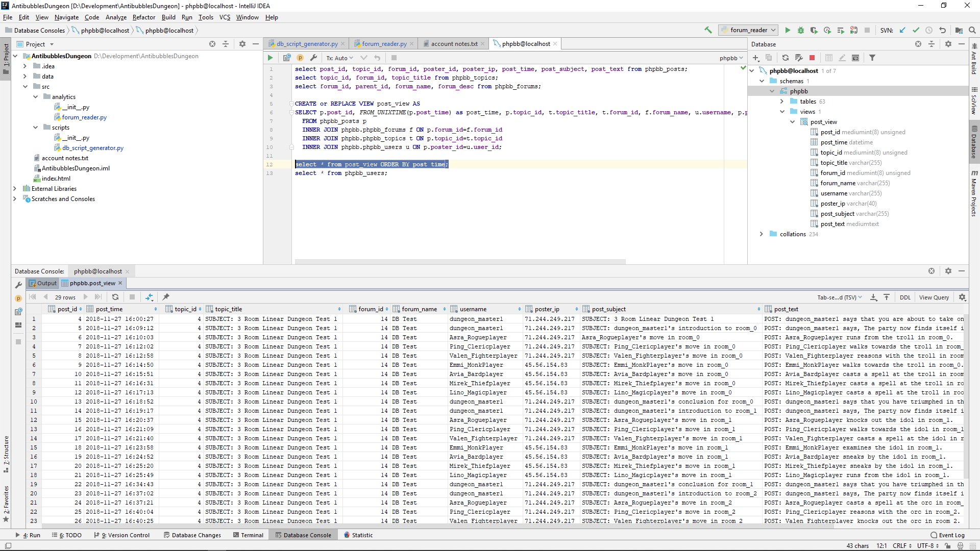Execute the SQL statement with the green run arrow
This screenshot has height=551, width=980.
tap(270, 58)
